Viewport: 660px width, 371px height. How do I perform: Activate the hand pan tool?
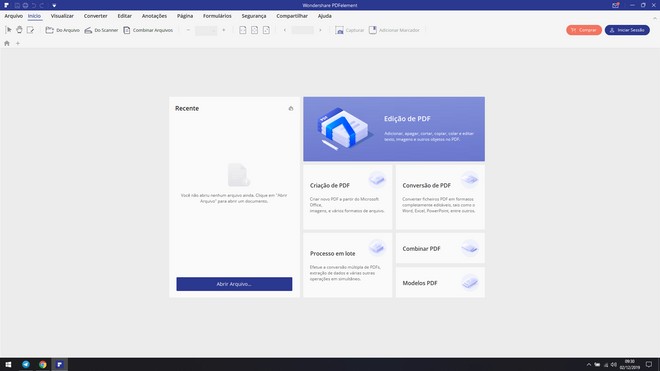coord(19,30)
